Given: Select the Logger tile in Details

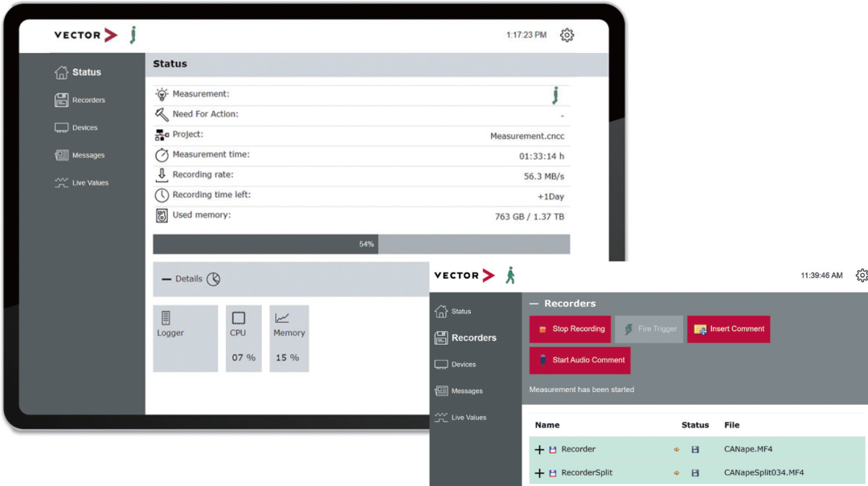Looking at the screenshot, I should coord(185,338).
